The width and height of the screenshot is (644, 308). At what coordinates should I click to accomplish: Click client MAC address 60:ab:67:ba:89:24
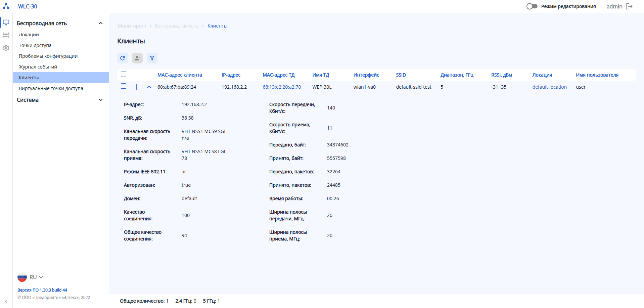177,87
